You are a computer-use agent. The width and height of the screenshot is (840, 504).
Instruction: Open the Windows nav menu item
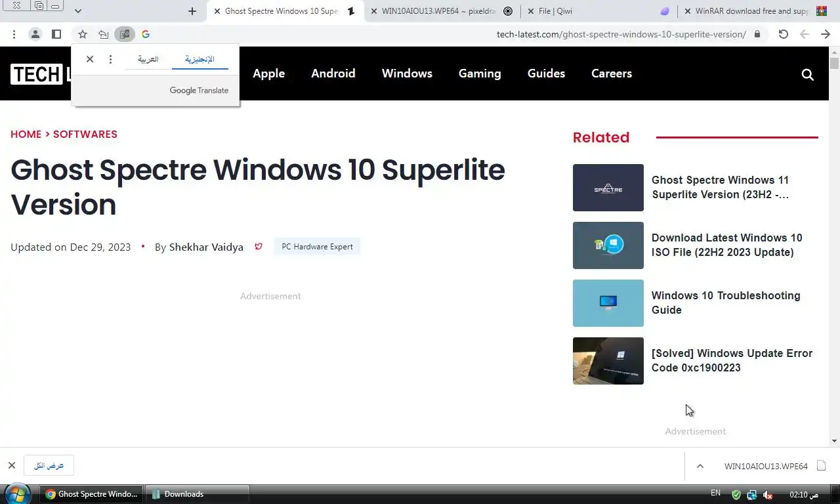tap(407, 73)
